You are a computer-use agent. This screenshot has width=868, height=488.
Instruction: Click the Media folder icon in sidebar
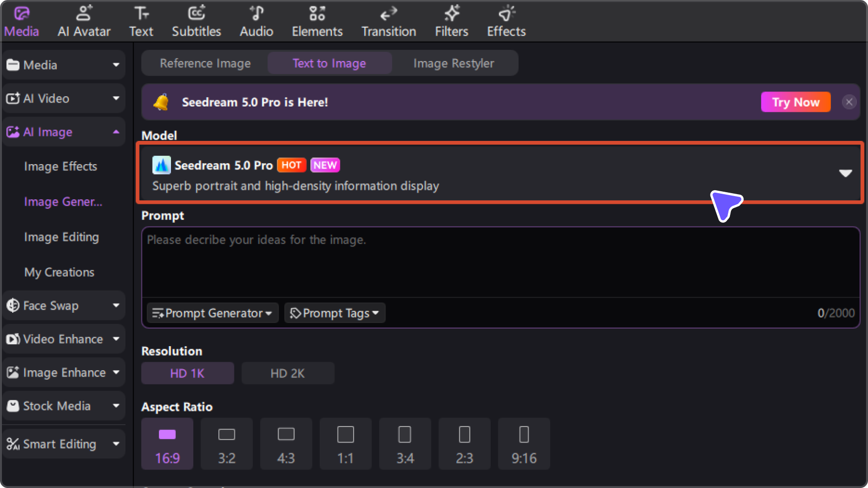pyautogui.click(x=13, y=65)
